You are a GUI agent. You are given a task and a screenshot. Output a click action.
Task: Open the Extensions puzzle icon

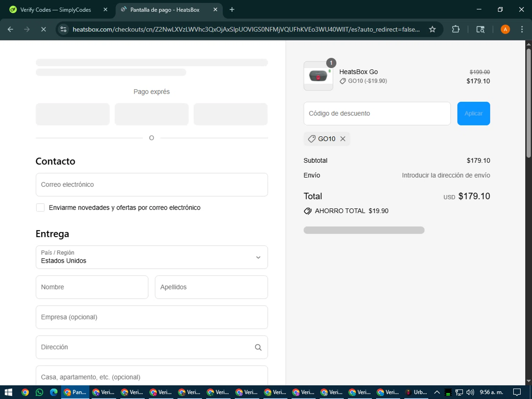[x=456, y=29]
